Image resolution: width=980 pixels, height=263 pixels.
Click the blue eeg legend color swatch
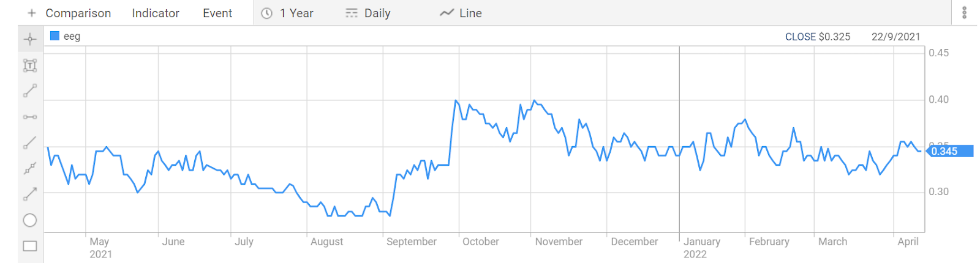click(x=55, y=36)
